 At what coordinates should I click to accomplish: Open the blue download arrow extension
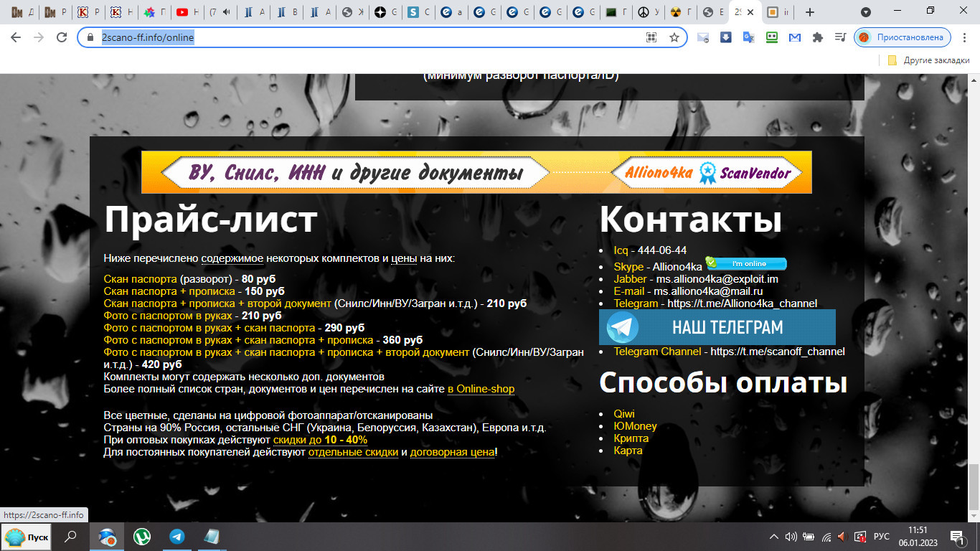(725, 37)
